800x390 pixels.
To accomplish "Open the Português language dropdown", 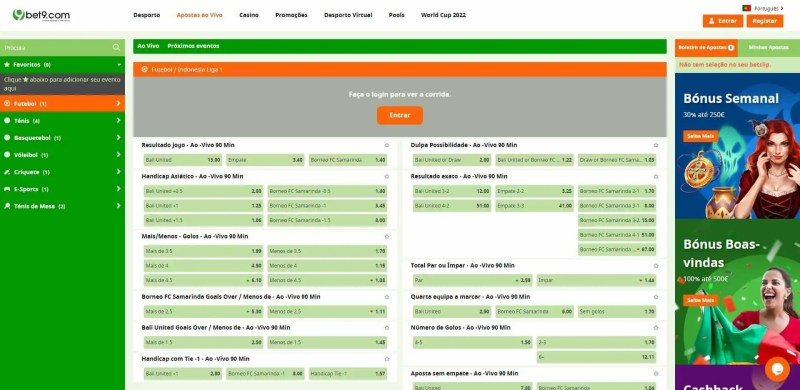I will click(768, 8).
